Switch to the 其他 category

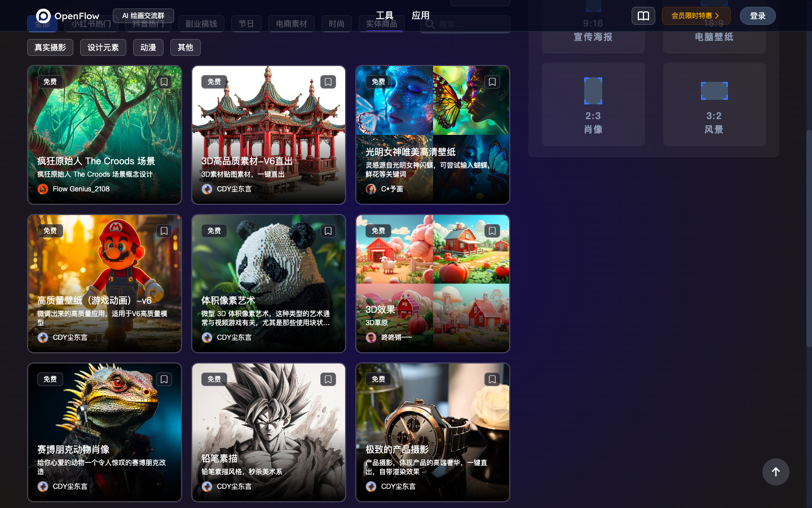tap(186, 47)
